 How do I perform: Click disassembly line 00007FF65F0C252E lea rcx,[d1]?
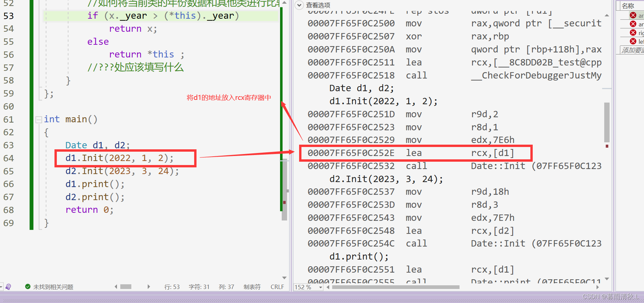point(411,153)
